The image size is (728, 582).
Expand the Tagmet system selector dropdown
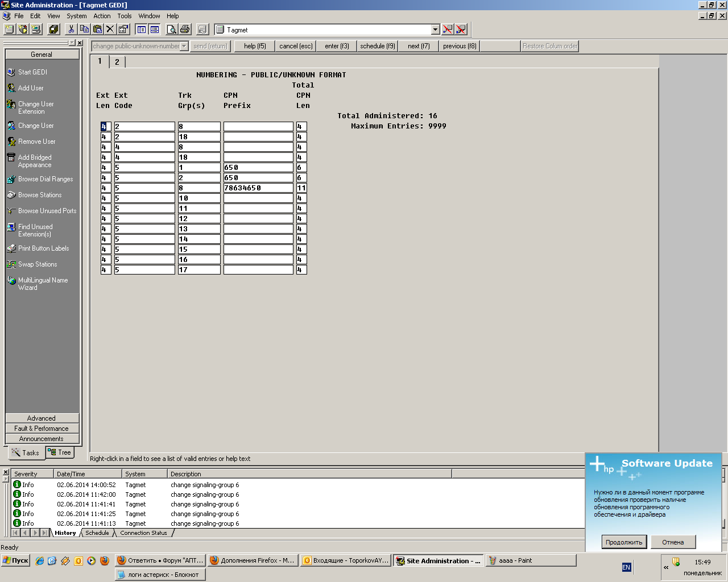click(436, 30)
